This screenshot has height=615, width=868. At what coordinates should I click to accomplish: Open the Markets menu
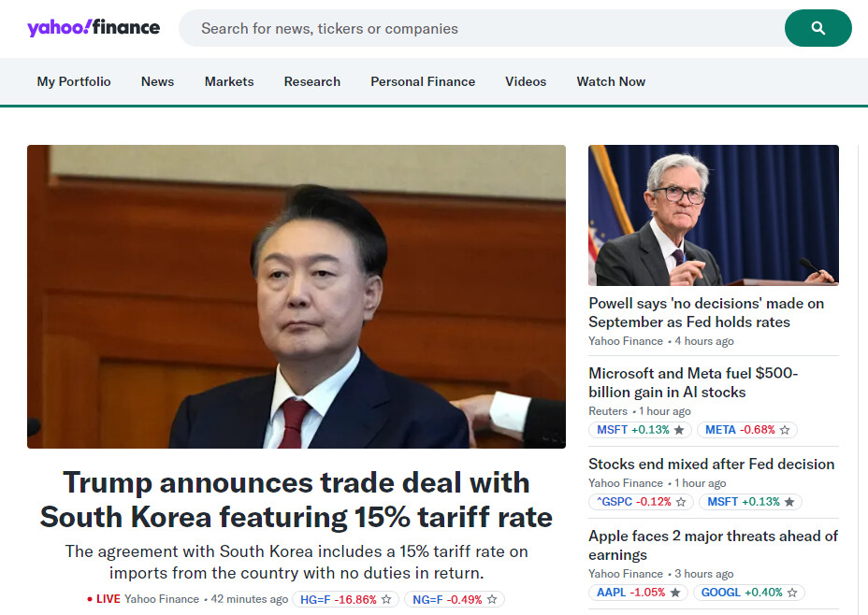pos(229,81)
